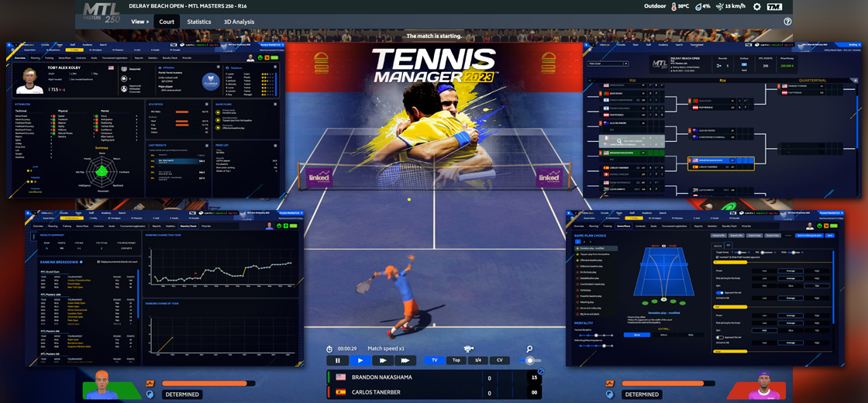Select the Court tab
This screenshot has height=403, width=868.
coord(167,22)
